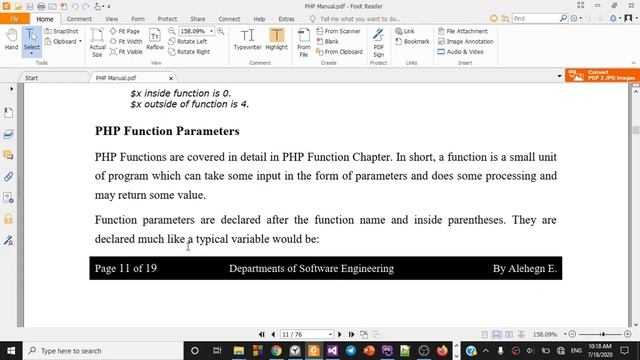Image resolution: width=640 pixels, height=360 pixels.
Task: Select the Typewriter comment tool
Action: click(x=247, y=39)
